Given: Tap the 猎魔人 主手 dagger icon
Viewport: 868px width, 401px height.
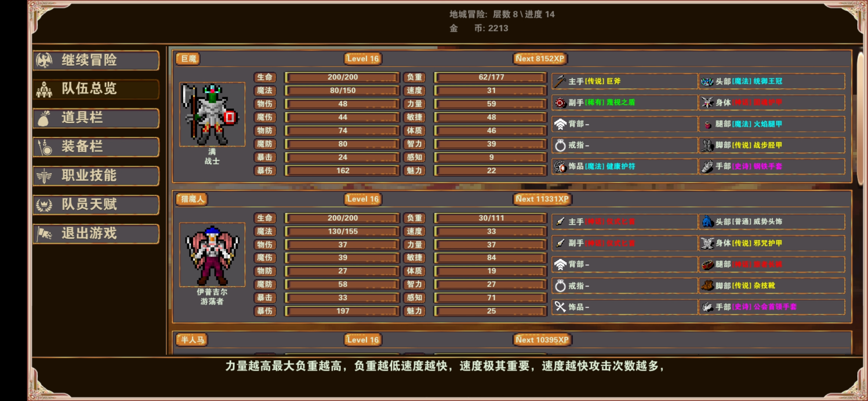Looking at the screenshot, I should (560, 222).
